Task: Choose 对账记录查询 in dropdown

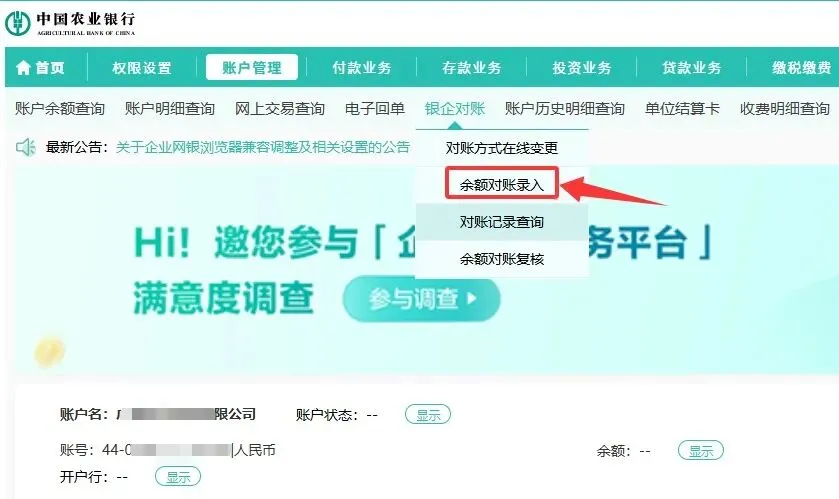Action: (502, 221)
